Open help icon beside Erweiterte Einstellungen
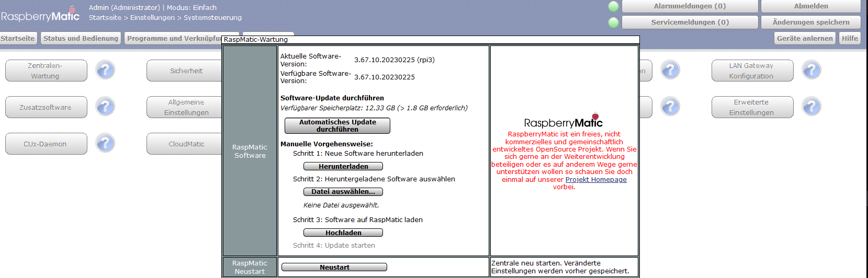The width and height of the screenshot is (868, 278). pos(811,107)
